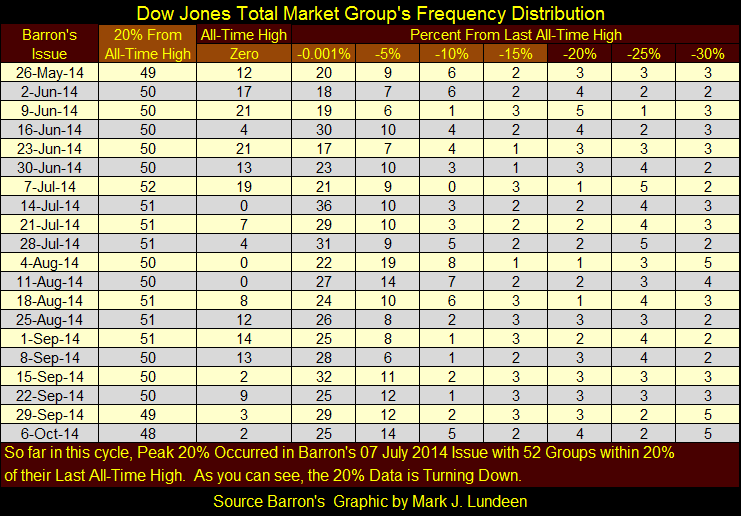This screenshot has height=516, width=741.
Task: Select the -0.001% value 27 in 11-Aug-14 row
Action: coord(324,282)
